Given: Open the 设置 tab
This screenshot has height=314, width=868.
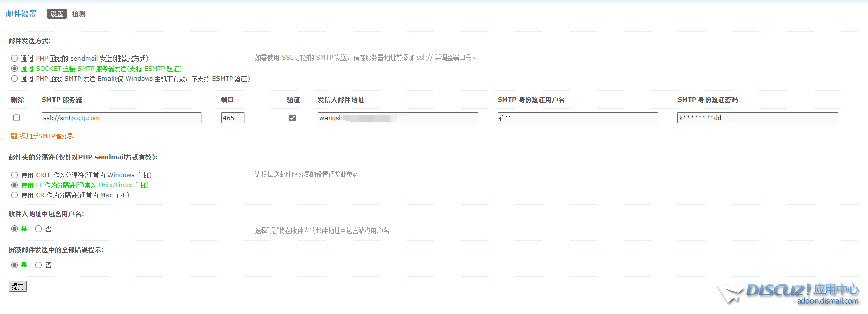Looking at the screenshot, I should pyautogui.click(x=57, y=14).
